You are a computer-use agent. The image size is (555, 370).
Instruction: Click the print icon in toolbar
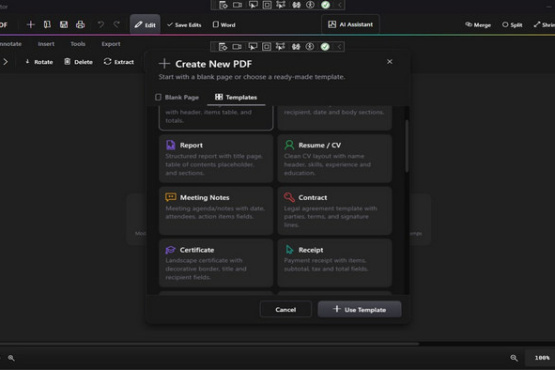(x=80, y=24)
